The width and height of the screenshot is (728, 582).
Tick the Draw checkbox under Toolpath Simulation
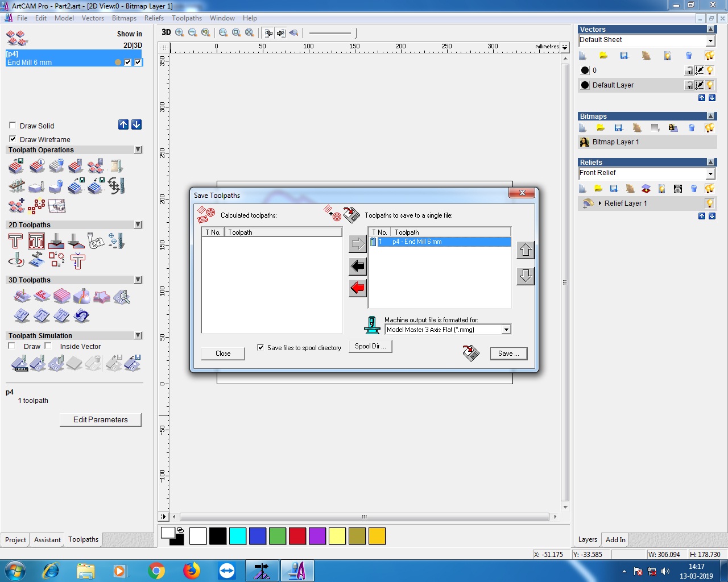(x=11, y=346)
